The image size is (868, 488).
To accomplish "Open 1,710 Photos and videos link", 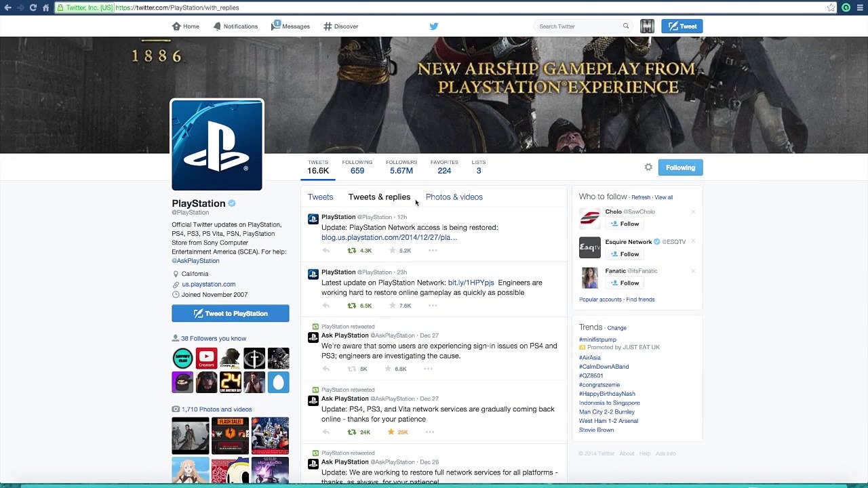I will [x=216, y=409].
